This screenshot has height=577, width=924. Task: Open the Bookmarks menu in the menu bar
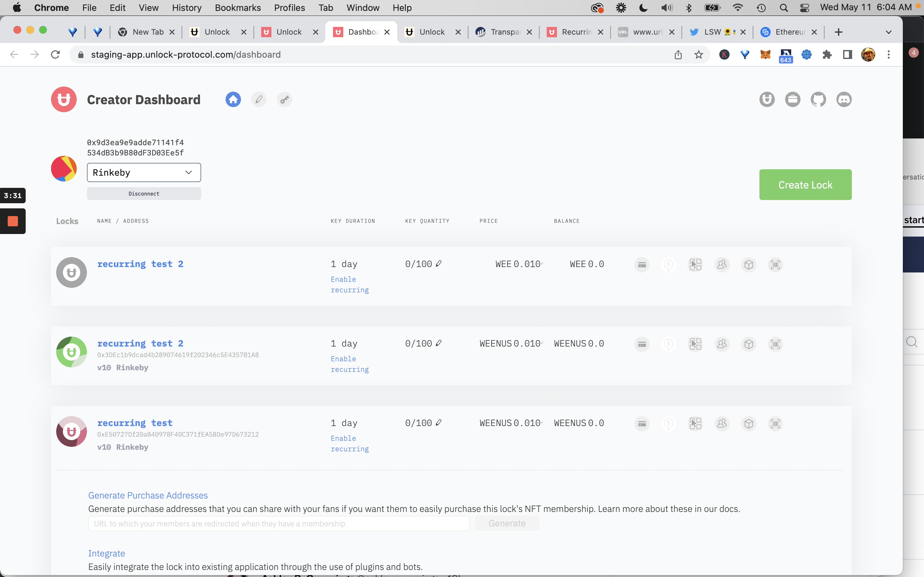[x=238, y=7]
